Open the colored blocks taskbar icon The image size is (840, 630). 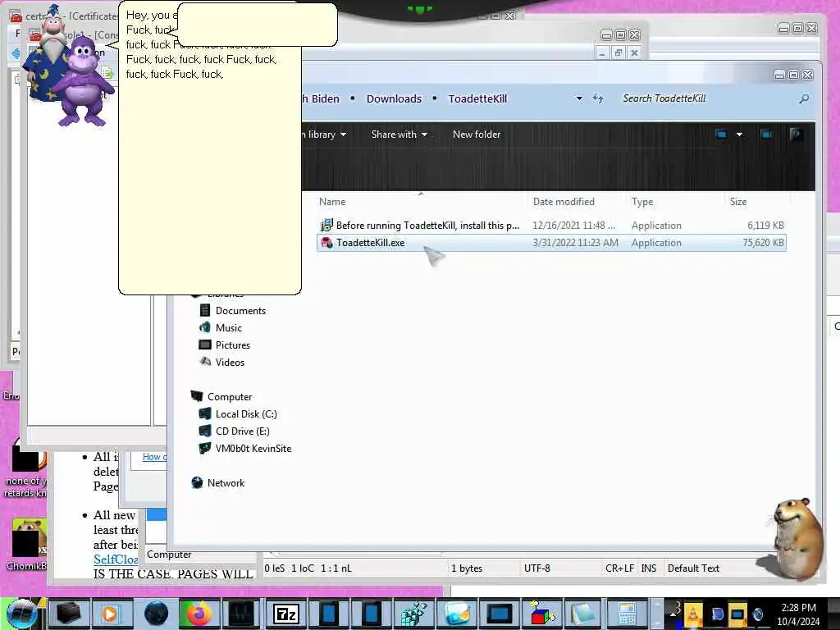[x=542, y=614]
